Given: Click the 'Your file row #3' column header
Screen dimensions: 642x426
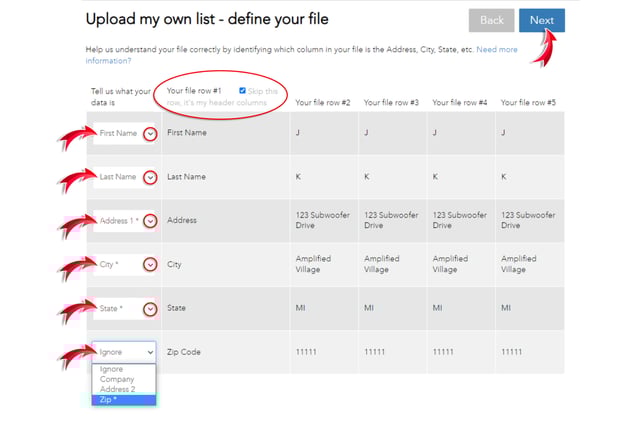Looking at the screenshot, I should pyautogui.click(x=391, y=103).
